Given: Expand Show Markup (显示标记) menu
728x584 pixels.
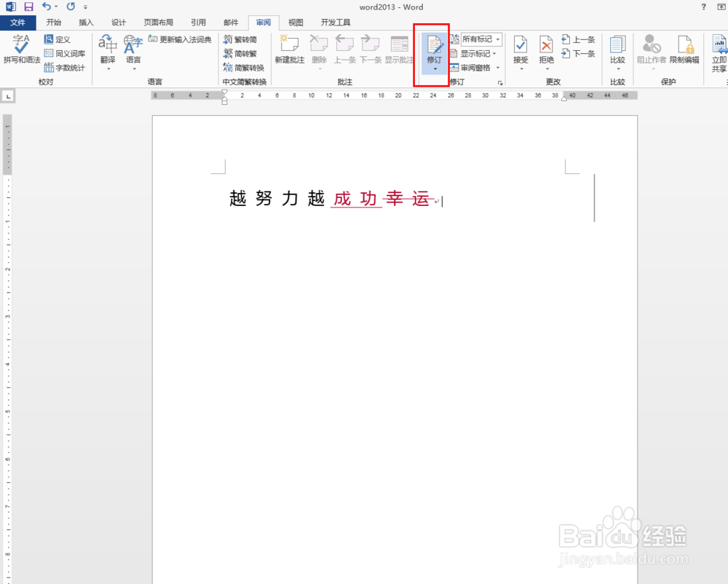Looking at the screenshot, I should point(473,53).
